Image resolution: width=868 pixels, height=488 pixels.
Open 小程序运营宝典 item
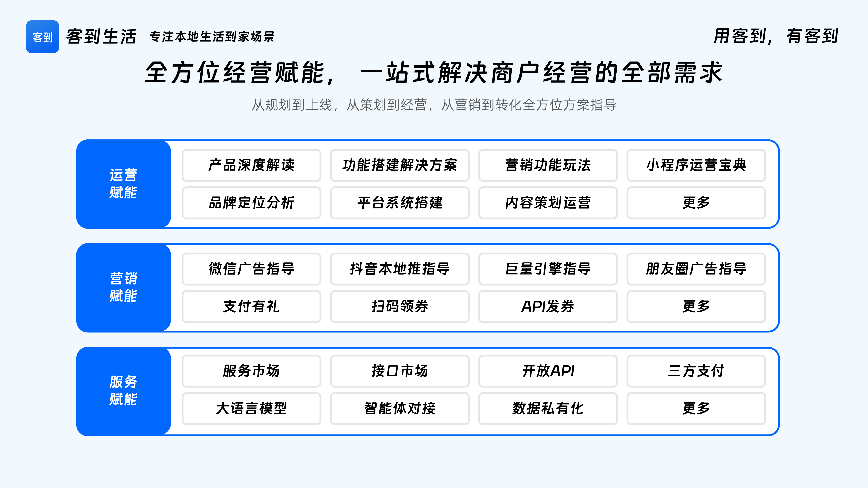point(696,165)
